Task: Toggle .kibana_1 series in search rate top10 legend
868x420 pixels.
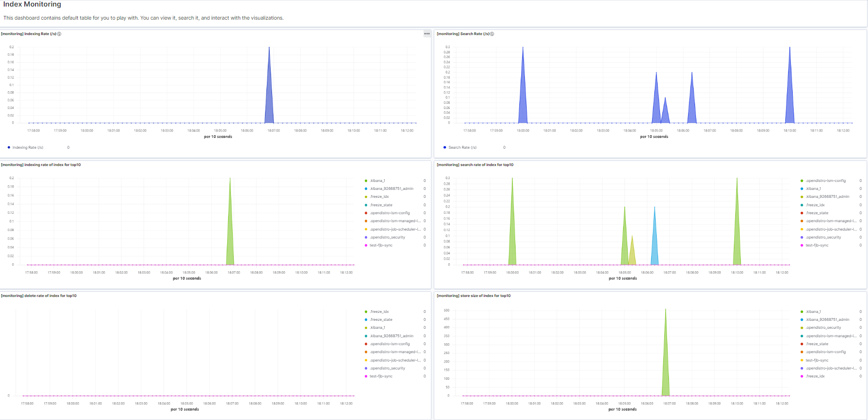Action: point(813,188)
